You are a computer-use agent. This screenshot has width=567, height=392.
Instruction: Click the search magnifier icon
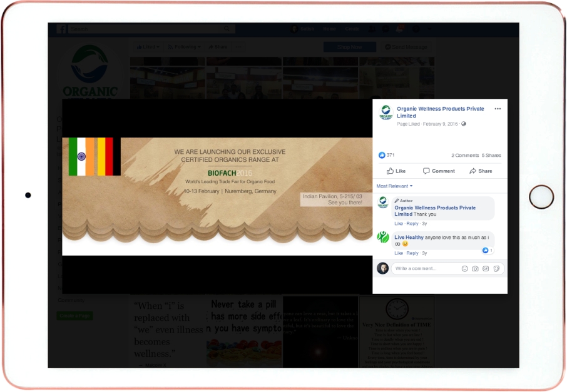(x=227, y=29)
